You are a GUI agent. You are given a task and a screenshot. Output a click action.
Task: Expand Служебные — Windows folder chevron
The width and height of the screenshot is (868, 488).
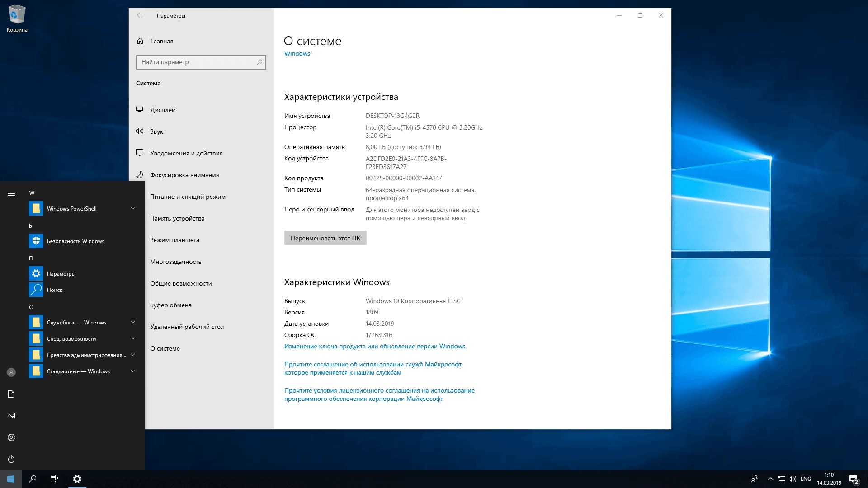tap(133, 322)
